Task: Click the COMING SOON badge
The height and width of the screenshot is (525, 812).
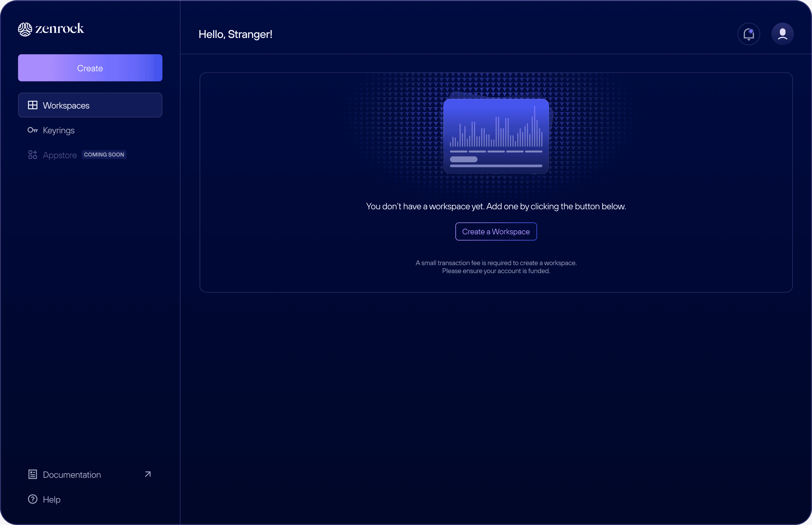Action: click(x=104, y=155)
